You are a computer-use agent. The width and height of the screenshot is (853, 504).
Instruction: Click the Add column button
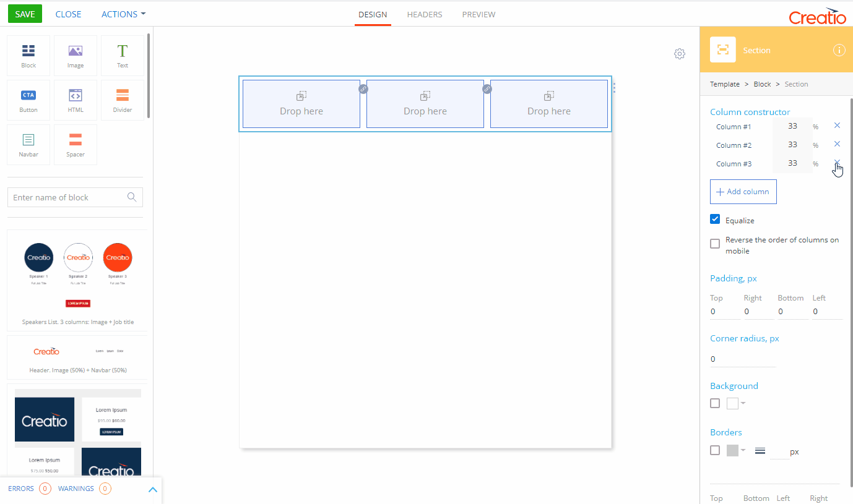coord(743,192)
